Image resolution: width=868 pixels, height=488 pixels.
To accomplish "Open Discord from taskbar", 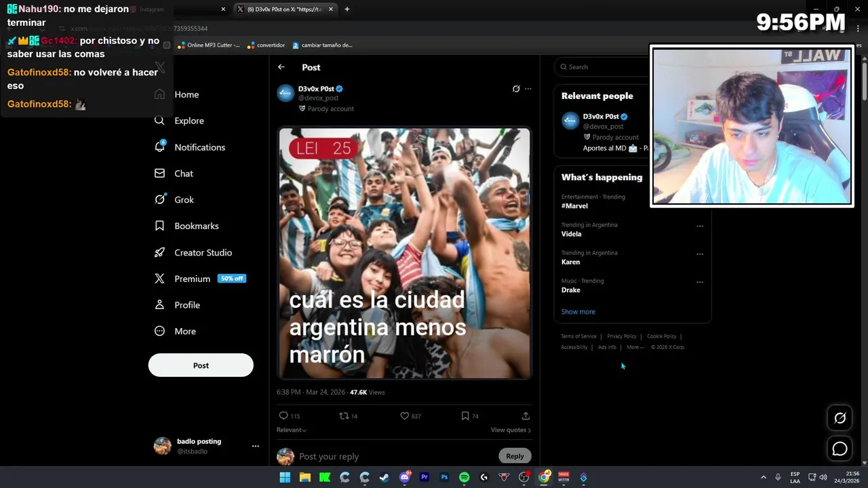I will [405, 477].
